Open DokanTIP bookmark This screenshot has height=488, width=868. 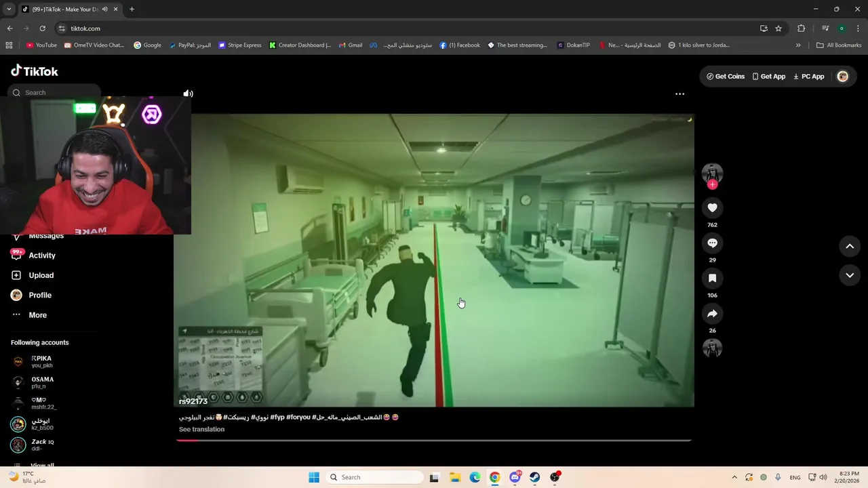(573, 45)
